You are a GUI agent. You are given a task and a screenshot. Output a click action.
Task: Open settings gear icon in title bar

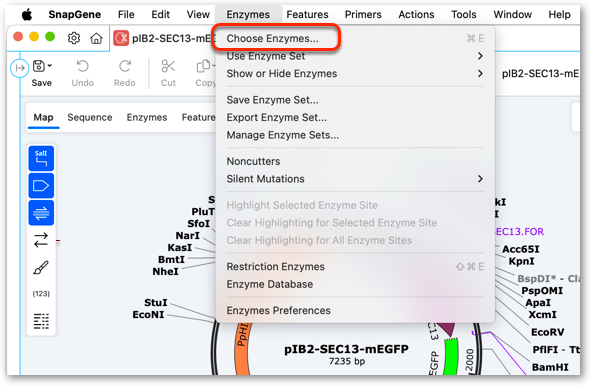coord(74,38)
